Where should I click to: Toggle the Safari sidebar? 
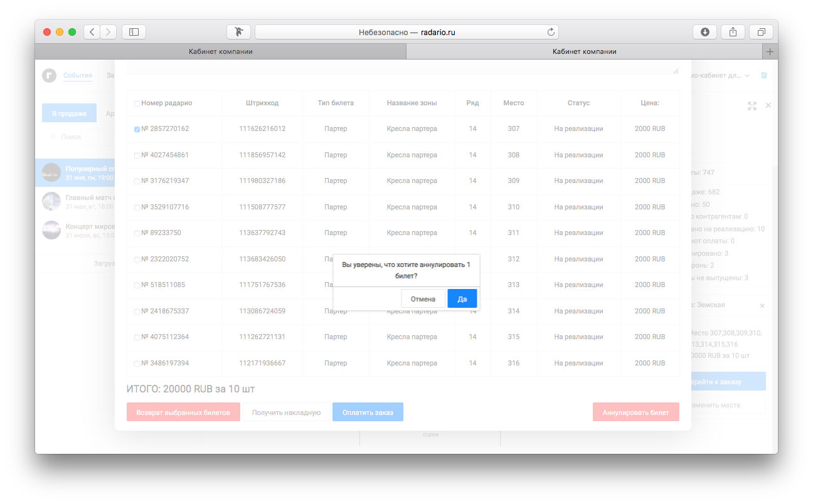pos(134,32)
